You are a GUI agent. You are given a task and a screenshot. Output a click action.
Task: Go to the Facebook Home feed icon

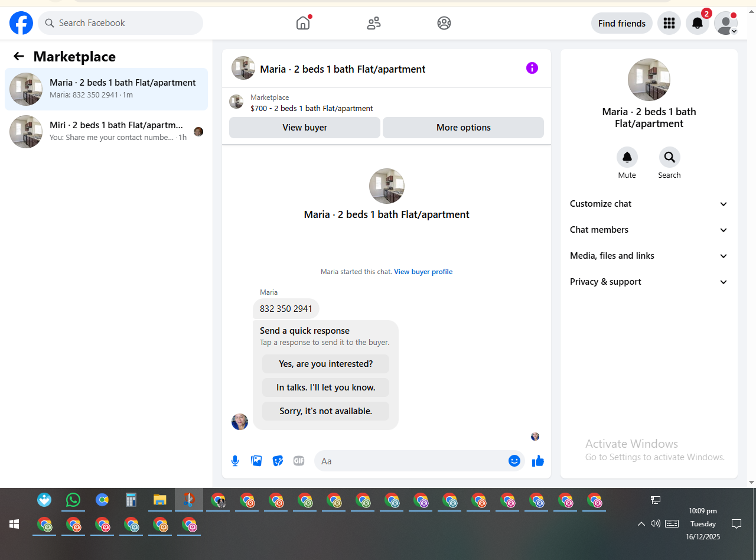click(303, 23)
